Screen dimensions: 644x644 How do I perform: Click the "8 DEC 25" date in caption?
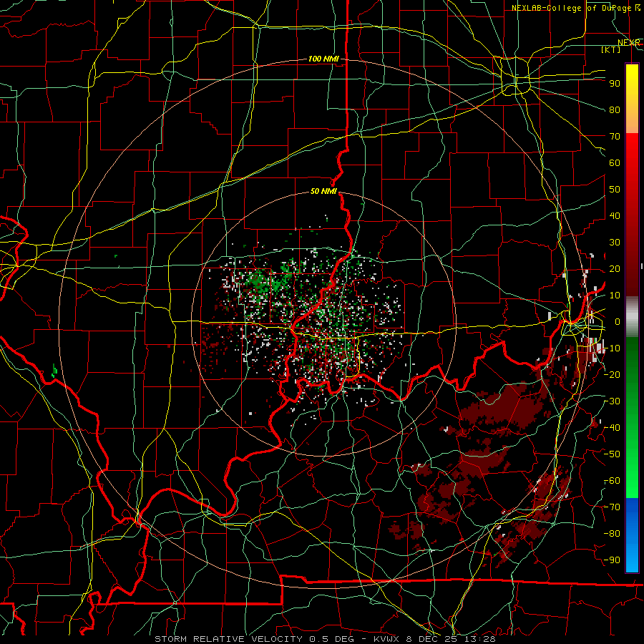tap(431, 639)
